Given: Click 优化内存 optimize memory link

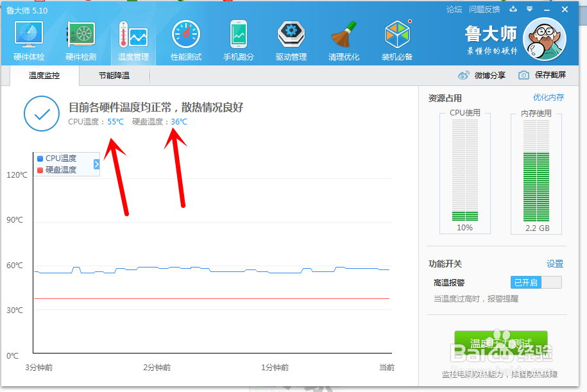Looking at the screenshot, I should pos(549,98).
